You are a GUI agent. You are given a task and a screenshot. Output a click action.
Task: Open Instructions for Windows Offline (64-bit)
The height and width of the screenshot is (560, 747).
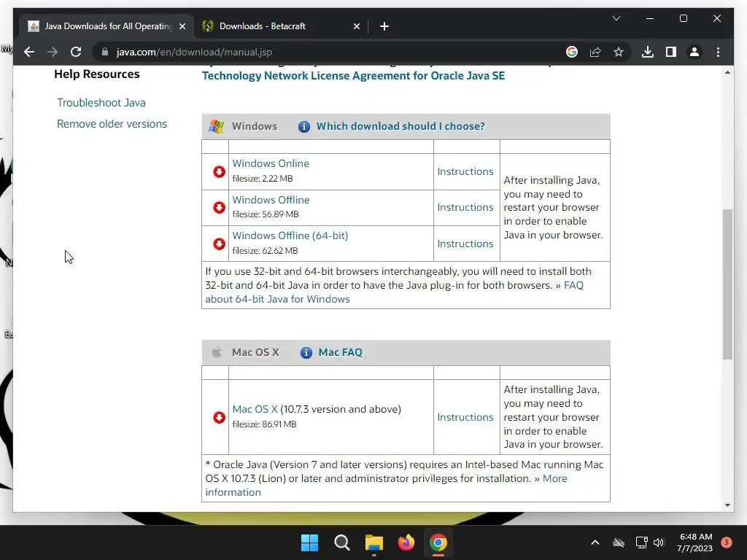tap(465, 244)
